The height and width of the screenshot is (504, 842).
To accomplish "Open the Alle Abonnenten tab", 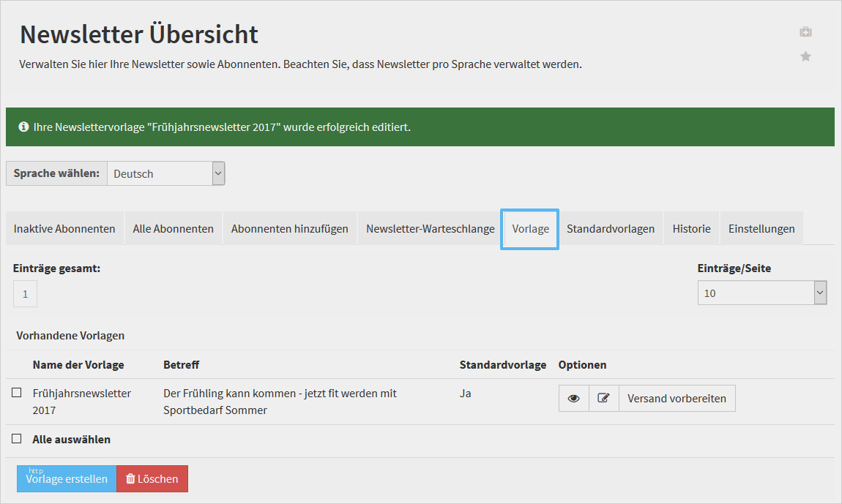I will pos(173,228).
